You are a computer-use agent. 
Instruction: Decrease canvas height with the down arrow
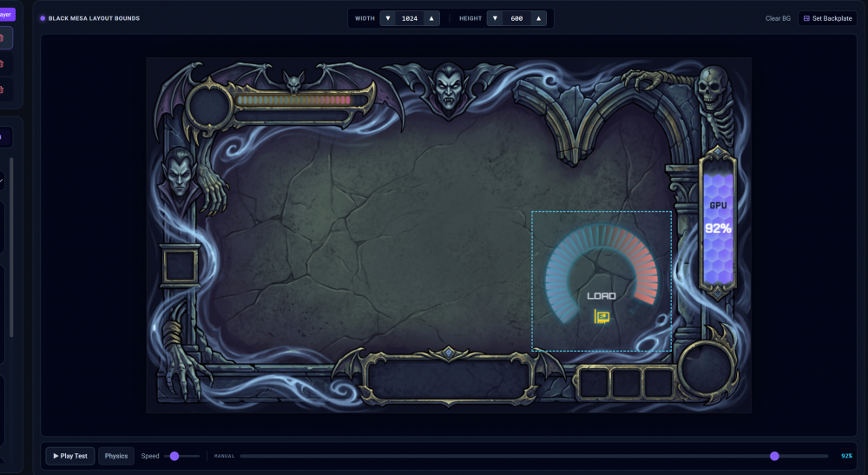point(495,18)
